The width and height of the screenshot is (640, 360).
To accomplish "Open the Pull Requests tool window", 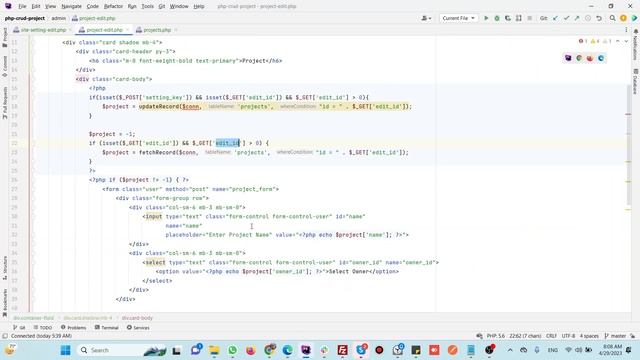I will point(4,102).
